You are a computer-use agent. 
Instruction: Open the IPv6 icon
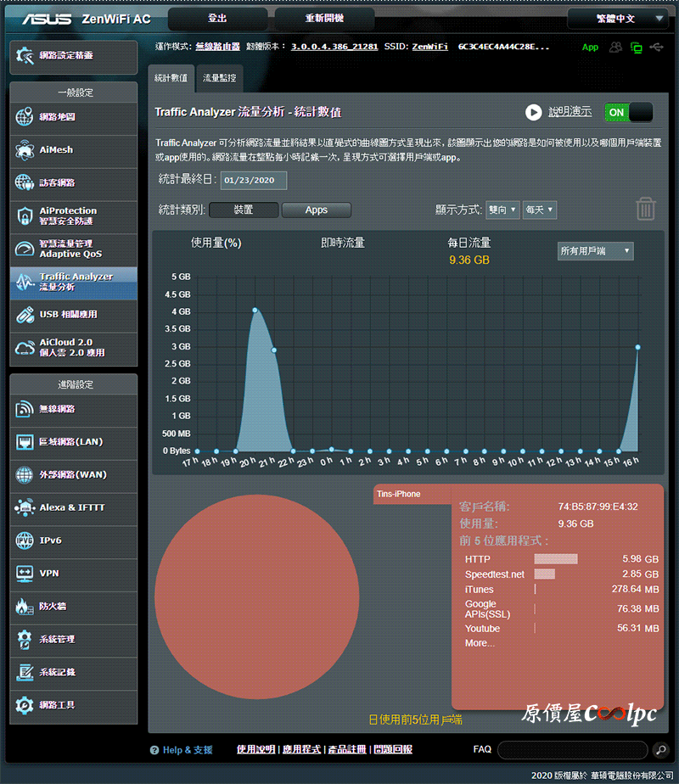[25, 540]
